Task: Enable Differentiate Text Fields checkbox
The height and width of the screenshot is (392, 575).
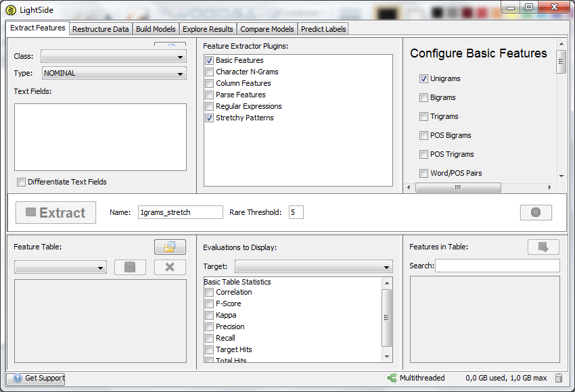Action: (x=21, y=182)
